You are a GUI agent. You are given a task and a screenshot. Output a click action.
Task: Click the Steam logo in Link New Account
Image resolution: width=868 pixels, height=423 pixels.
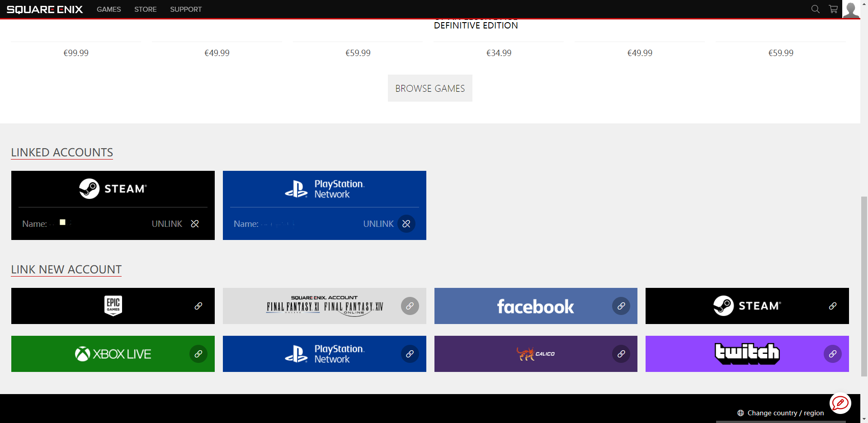pos(747,306)
